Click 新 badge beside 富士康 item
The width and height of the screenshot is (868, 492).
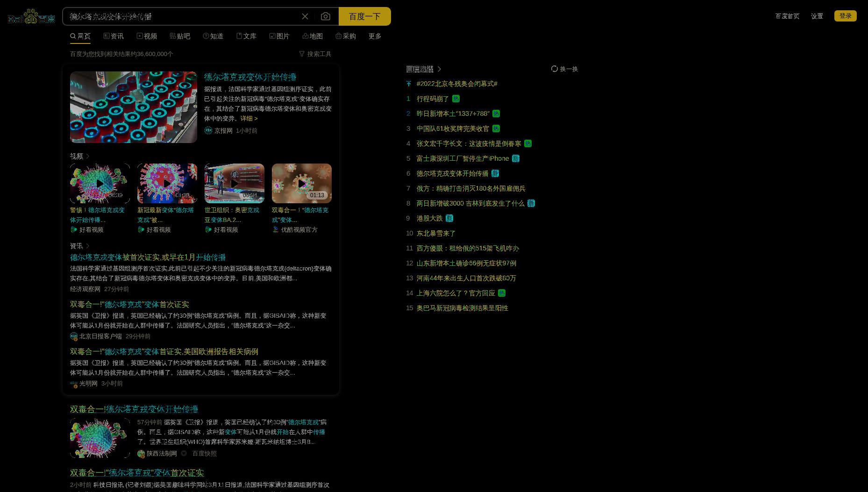(516, 158)
